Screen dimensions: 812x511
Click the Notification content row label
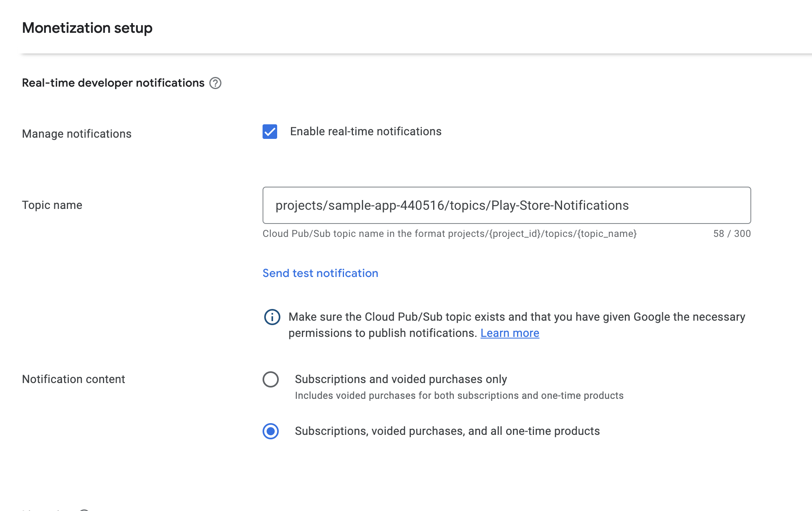[73, 379]
